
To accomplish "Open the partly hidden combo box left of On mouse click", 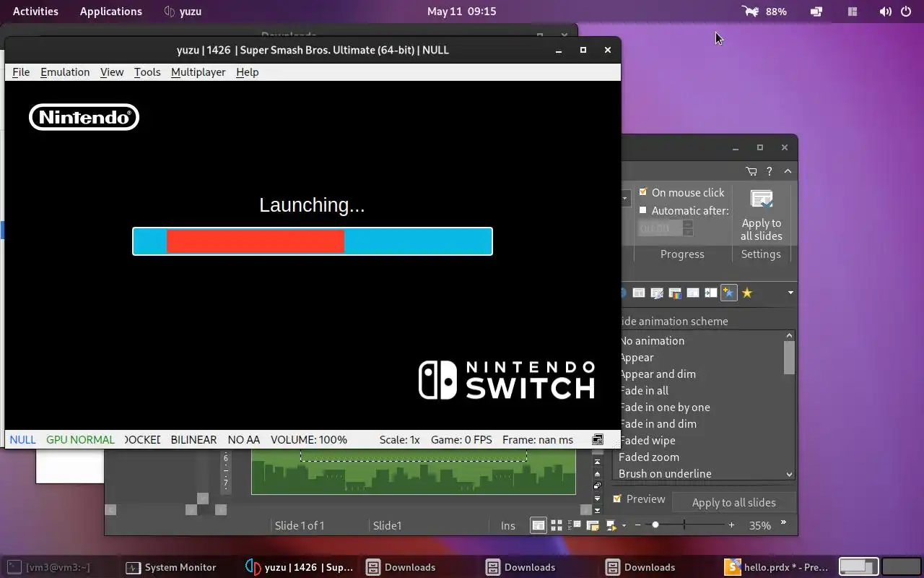I will pos(627,198).
